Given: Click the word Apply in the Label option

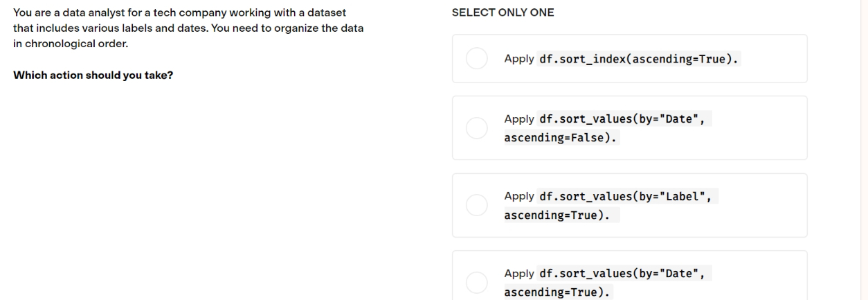Looking at the screenshot, I should tap(519, 197).
